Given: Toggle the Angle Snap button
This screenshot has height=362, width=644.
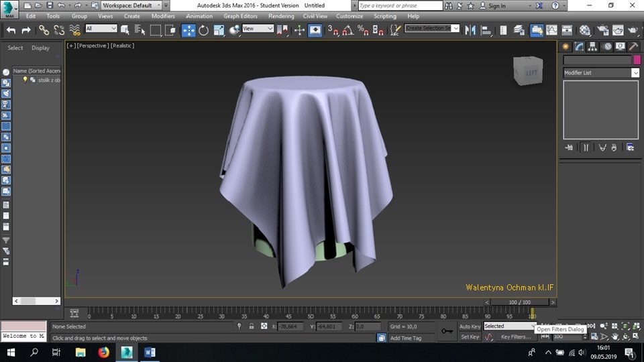Looking at the screenshot, I should tap(347, 30).
